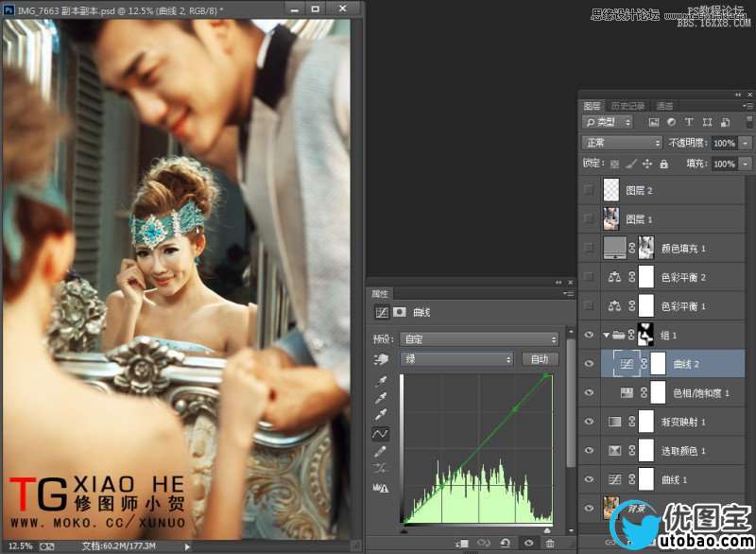Click the black point input slider under curve
The image size is (756, 554).
click(x=404, y=530)
